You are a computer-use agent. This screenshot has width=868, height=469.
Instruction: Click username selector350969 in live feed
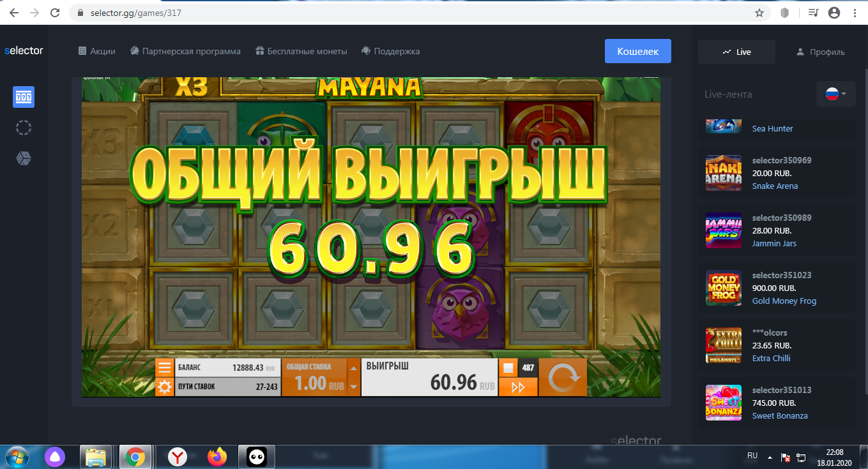pyautogui.click(x=782, y=160)
